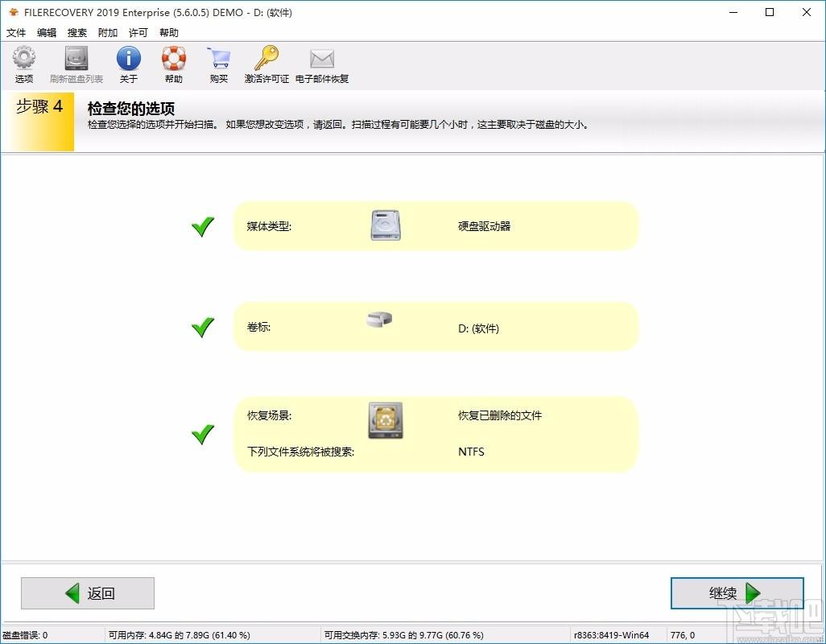
Task: Click the NTFS file system value
Action: 471,452
